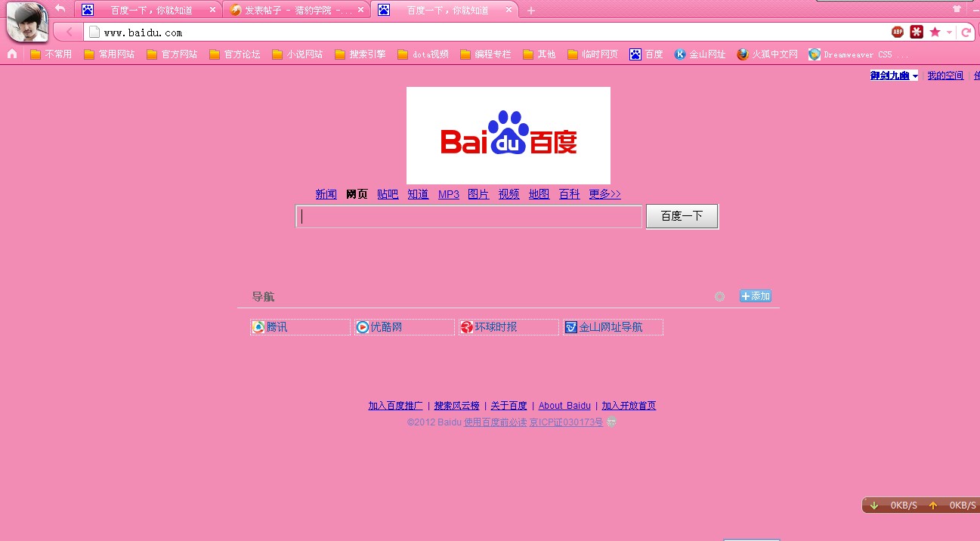The height and width of the screenshot is (541, 980).
Task: Click the gear settings icon beside 添加
Action: coord(719,296)
